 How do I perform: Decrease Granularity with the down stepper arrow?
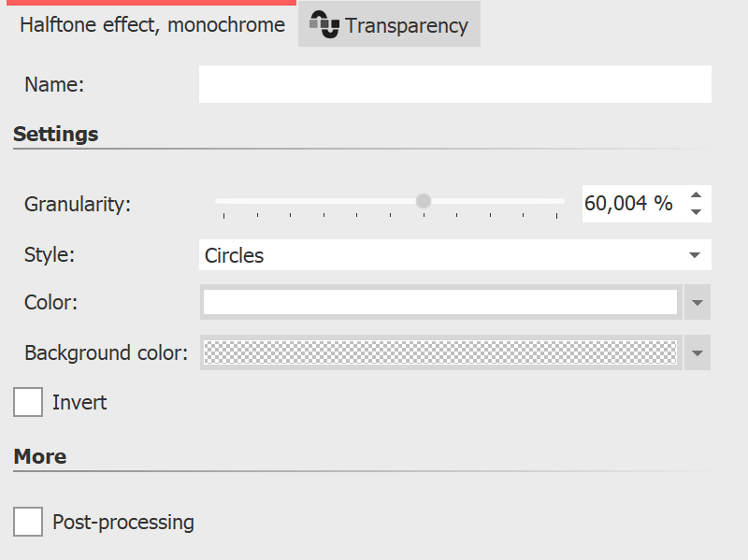click(695, 212)
